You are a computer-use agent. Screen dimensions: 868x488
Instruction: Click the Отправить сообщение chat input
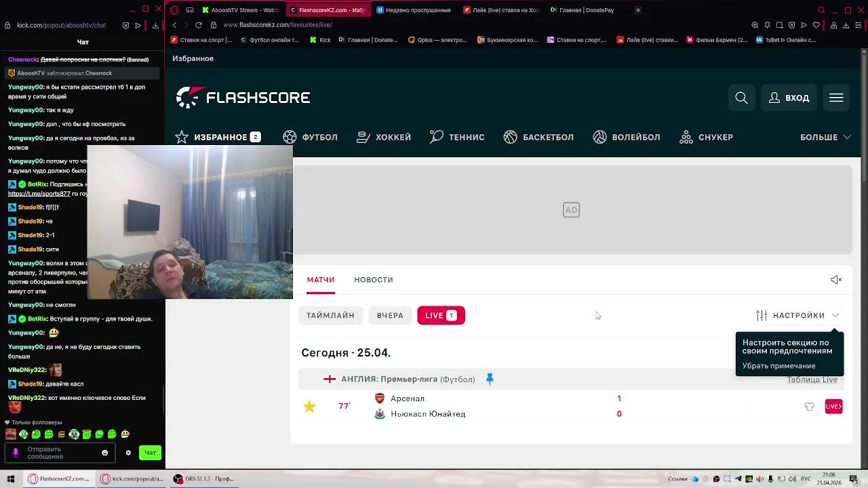pos(61,453)
